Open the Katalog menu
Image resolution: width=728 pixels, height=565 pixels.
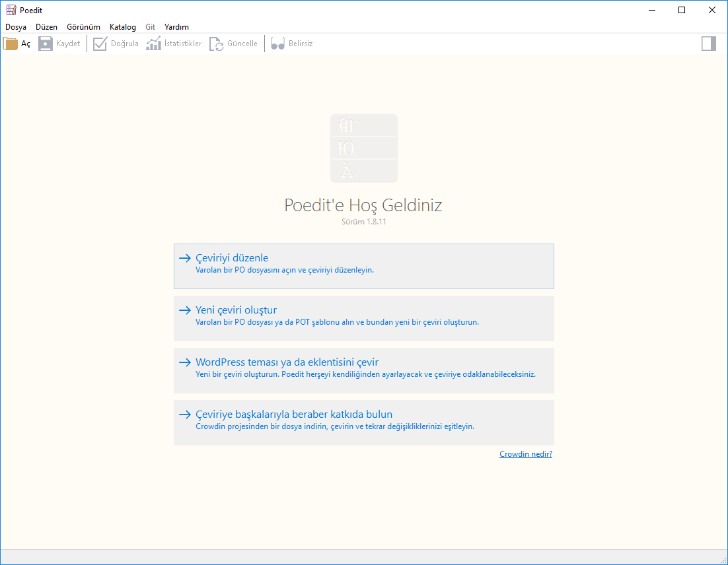(x=123, y=27)
